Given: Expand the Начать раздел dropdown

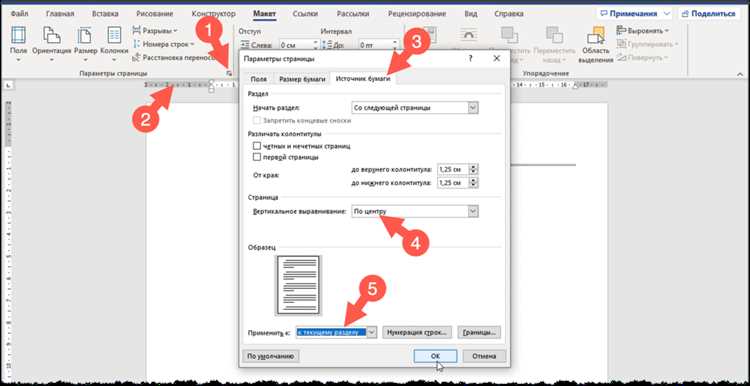Looking at the screenshot, I should [473, 108].
